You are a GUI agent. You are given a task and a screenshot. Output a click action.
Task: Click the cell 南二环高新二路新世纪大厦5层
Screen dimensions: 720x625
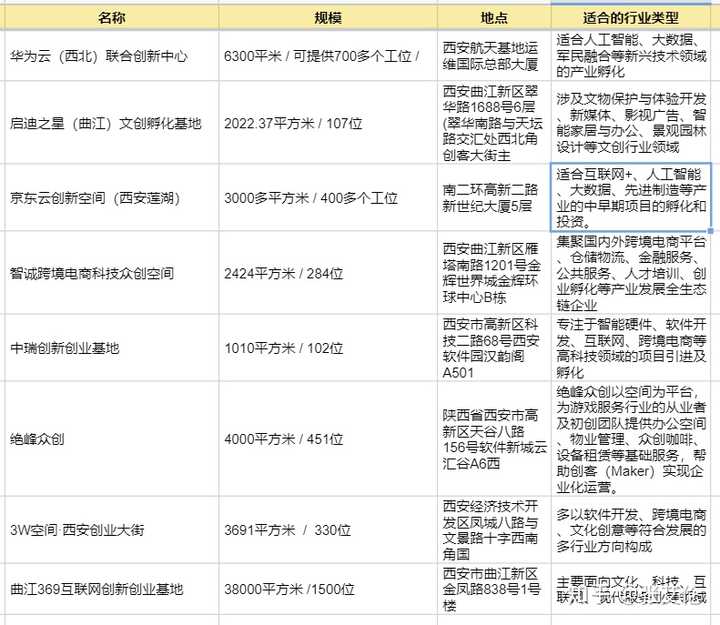[x=494, y=197]
